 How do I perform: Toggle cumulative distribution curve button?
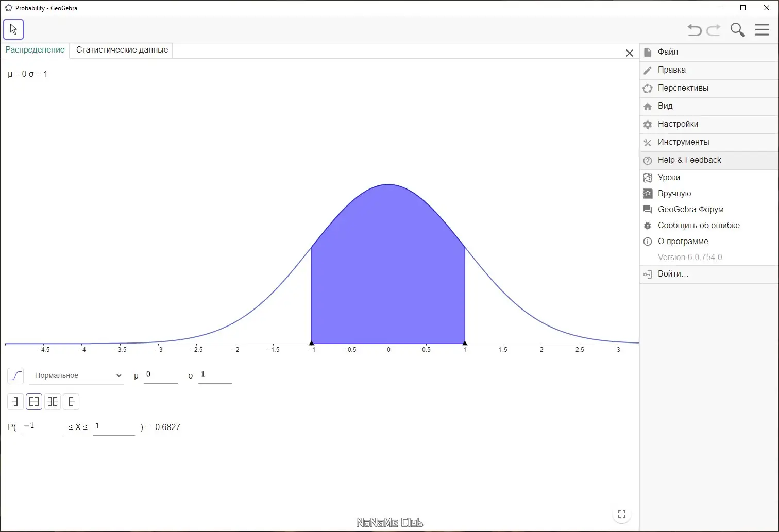click(x=15, y=375)
